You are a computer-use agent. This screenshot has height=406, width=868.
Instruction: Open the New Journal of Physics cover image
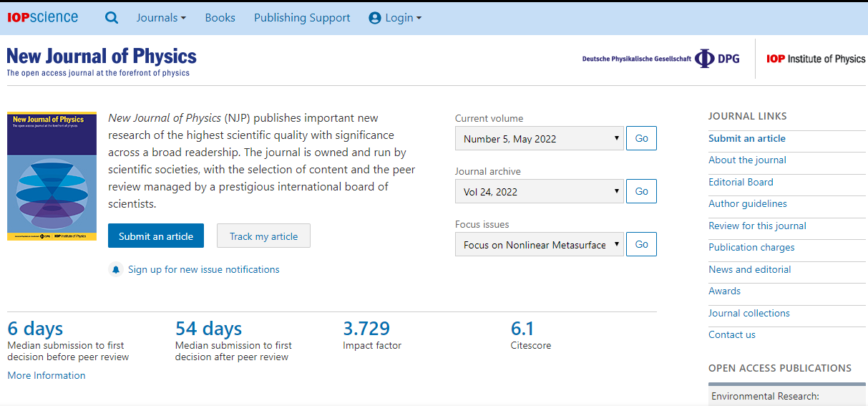click(x=52, y=176)
